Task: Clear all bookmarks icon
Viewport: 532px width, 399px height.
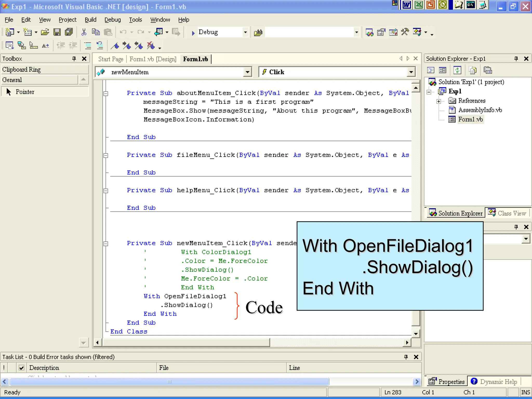Action: [151, 46]
